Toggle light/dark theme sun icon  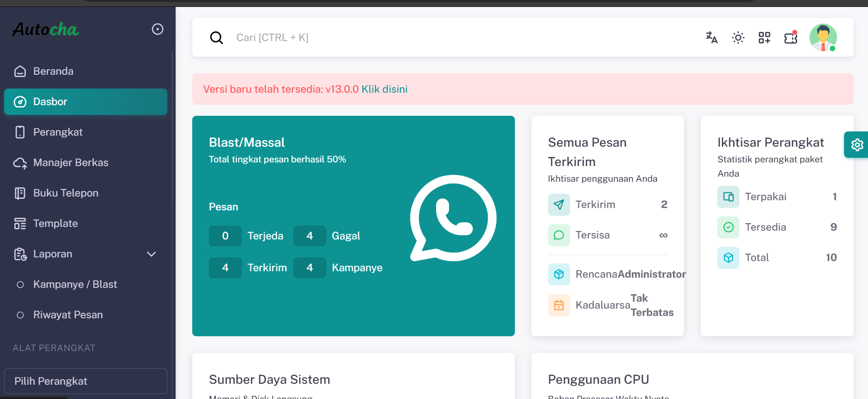[x=738, y=37]
